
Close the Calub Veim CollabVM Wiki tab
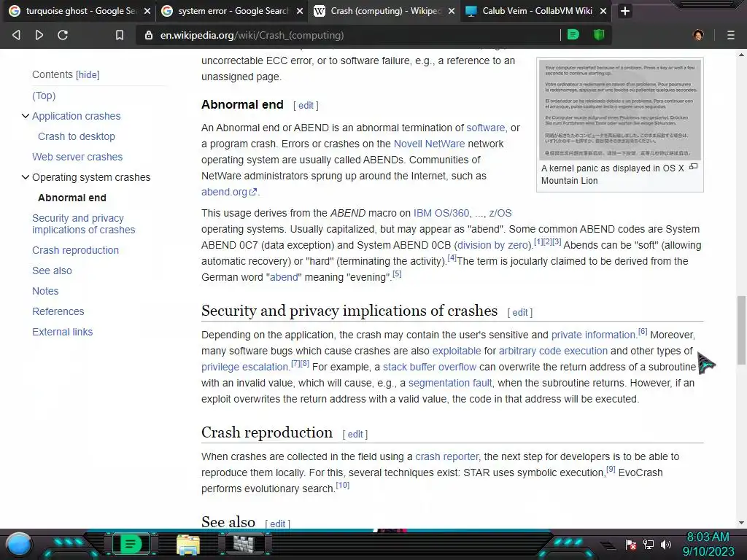(603, 11)
